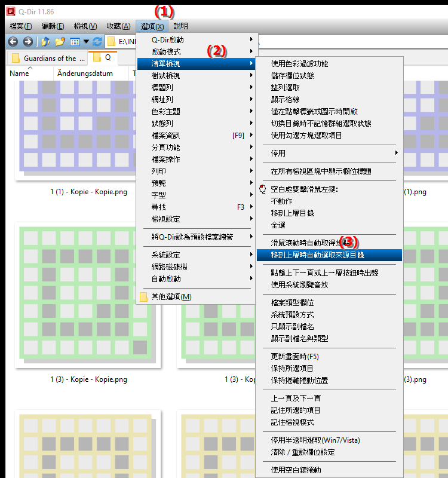The width and height of the screenshot is (448, 478).
Task: Open the 分頁功能 submenu
Action: click(x=196, y=147)
